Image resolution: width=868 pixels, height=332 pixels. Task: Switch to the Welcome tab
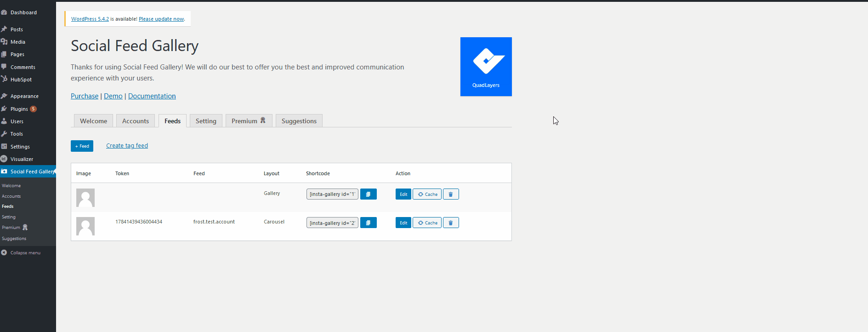(x=93, y=121)
